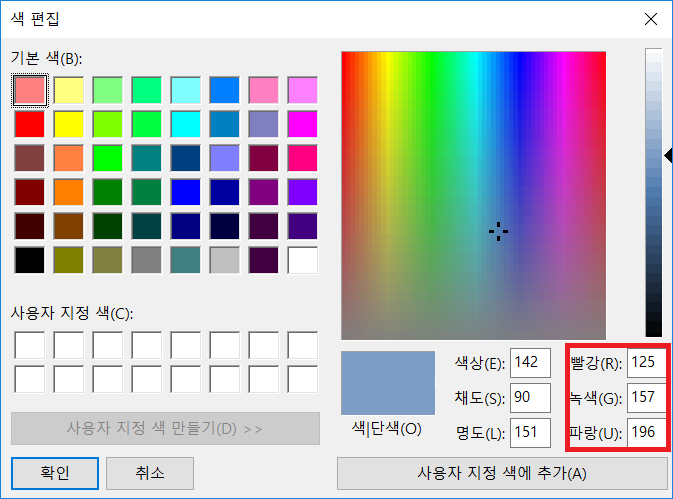The image size is (673, 499).
Task: Select pure green swatch in third row
Action: pos(108,158)
